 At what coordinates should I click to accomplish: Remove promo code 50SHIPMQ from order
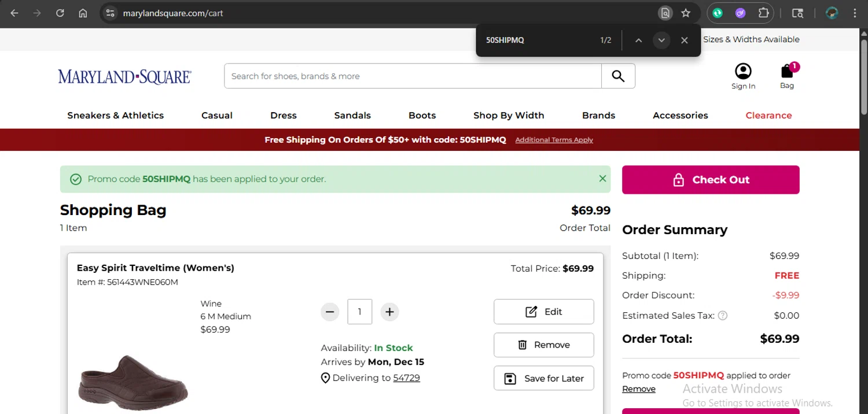[x=639, y=389]
